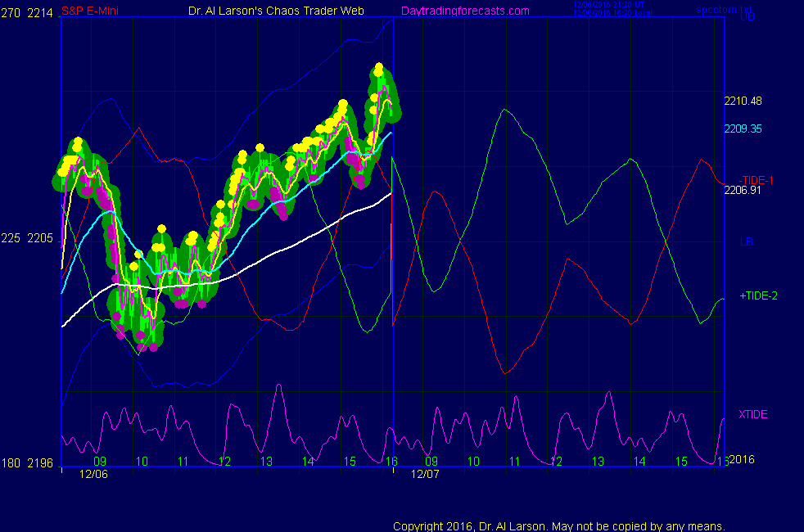Image resolution: width=804 pixels, height=532 pixels.
Task: Click the Daytradingforecasts.com link
Action: (464, 11)
